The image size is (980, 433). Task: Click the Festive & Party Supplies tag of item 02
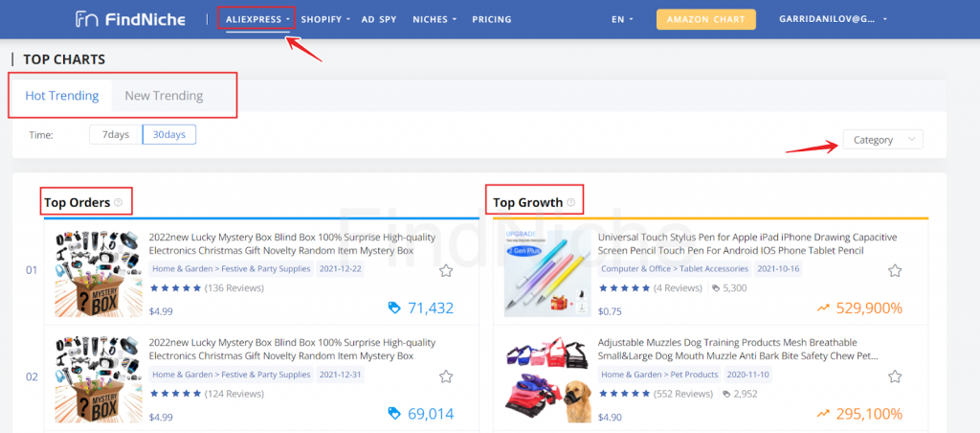pos(232,375)
